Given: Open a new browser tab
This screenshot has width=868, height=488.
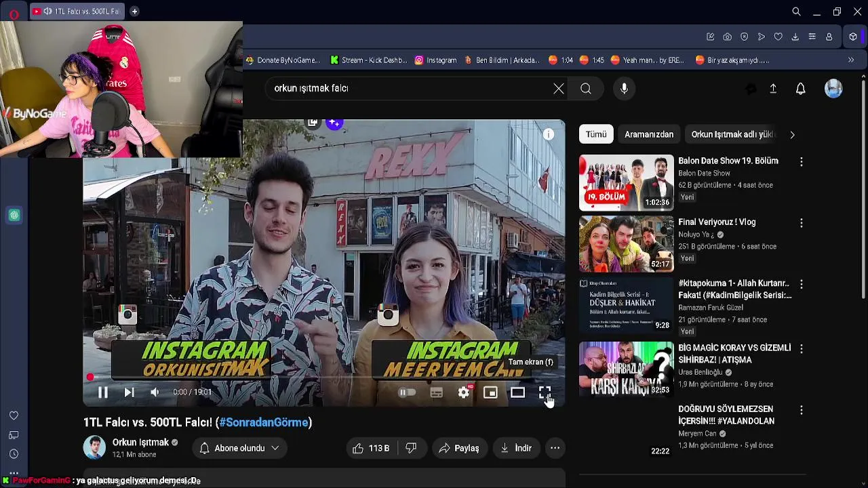Looking at the screenshot, I should pos(134,11).
